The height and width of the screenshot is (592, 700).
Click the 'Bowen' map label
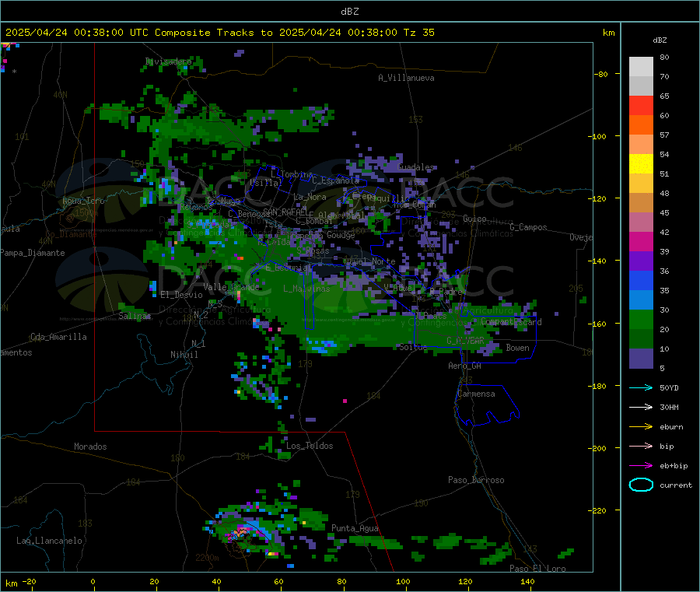click(x=517, y=347)
